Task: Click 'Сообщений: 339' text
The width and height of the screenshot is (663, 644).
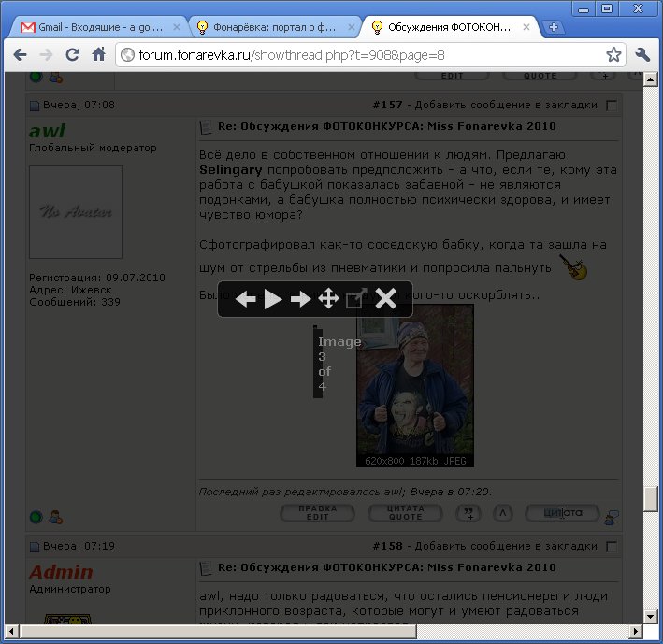Action: point(75,302)
